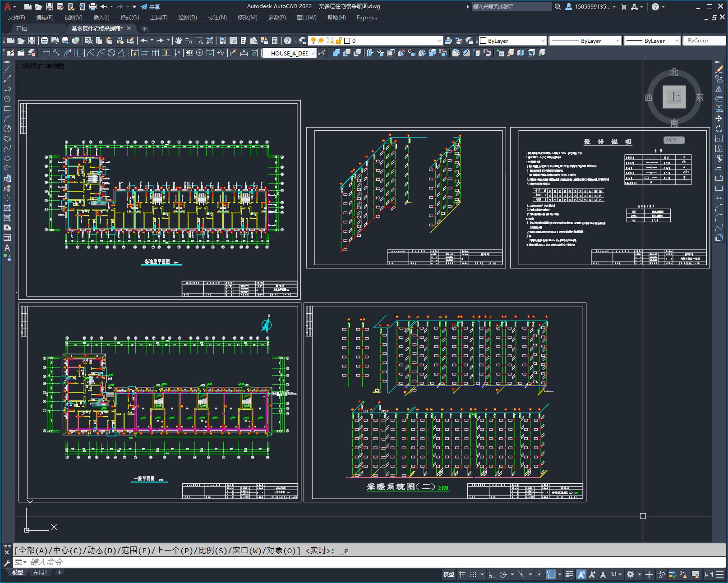Click the Share (共享) button

point(150,7)
